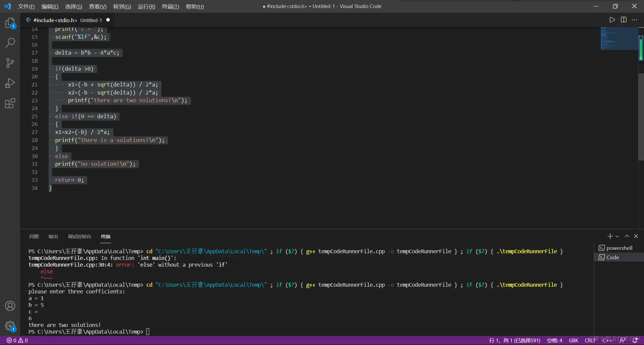Click the 'else if(0 == delta)' line

pyautogui.click(x=86, y=116)
